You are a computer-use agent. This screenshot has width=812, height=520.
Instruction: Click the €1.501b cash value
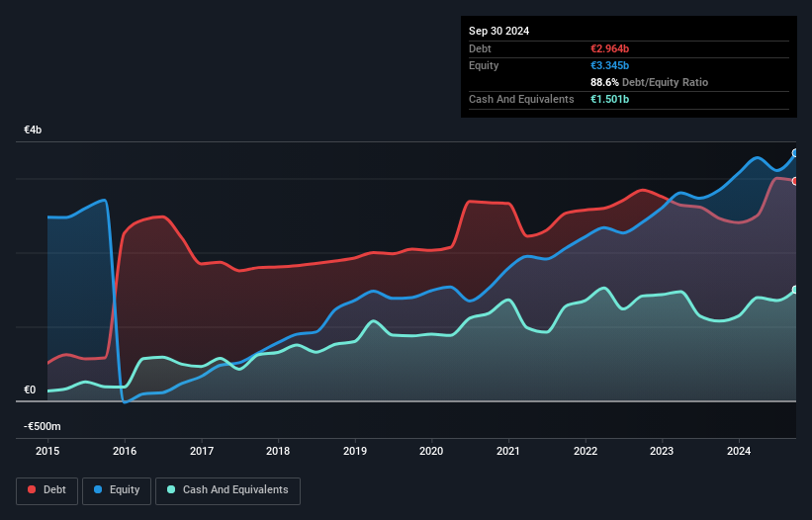[609, 99]
